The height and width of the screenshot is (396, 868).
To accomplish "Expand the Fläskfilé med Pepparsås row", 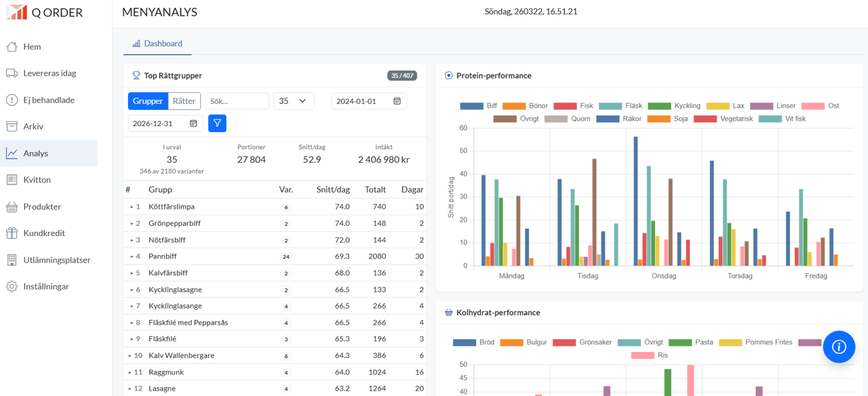I will click(132, 323).
